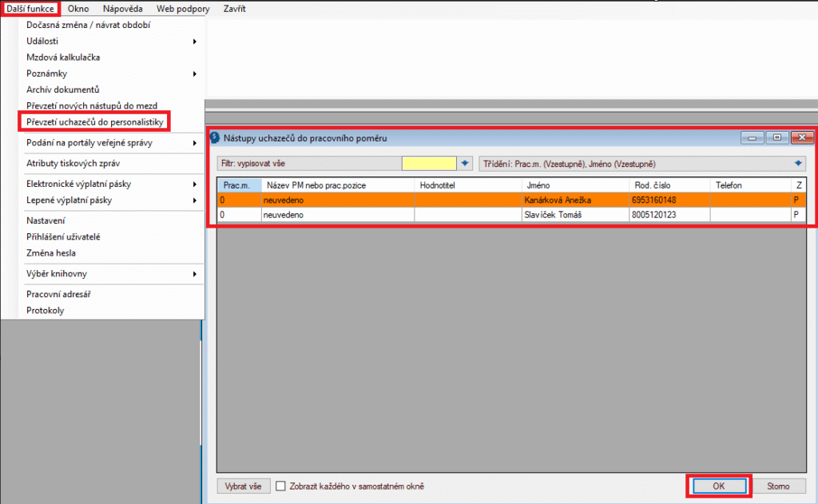
Task: Select Převzetí uchazečů do personalistiky
Action: (x=94, y=122)
